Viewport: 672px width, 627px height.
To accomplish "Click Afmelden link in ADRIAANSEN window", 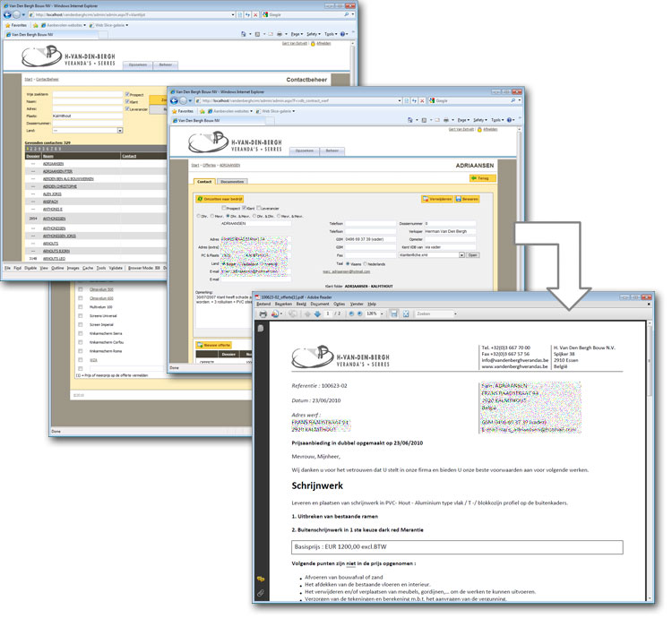I will coord(490,129).
